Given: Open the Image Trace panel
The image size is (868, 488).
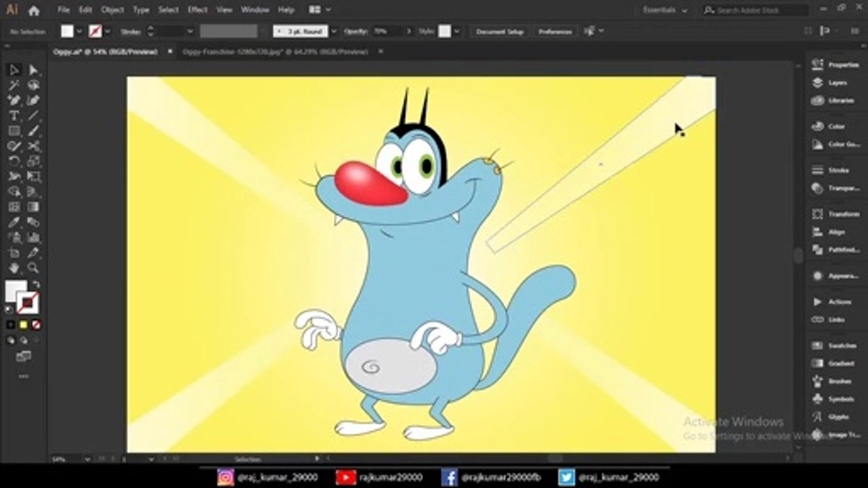Looking at the screenshot, I should point(835,434).
